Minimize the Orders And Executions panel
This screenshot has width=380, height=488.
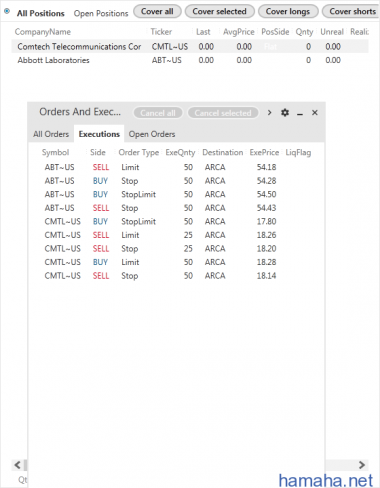300,113
